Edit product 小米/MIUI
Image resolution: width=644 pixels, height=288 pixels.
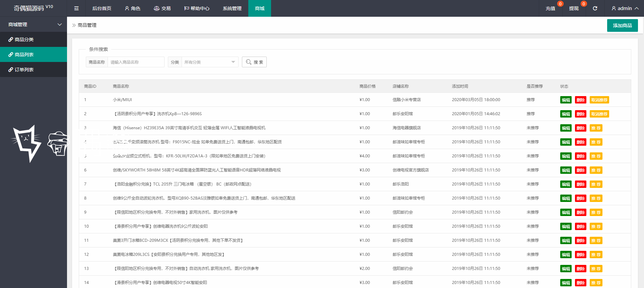(566, 100)
